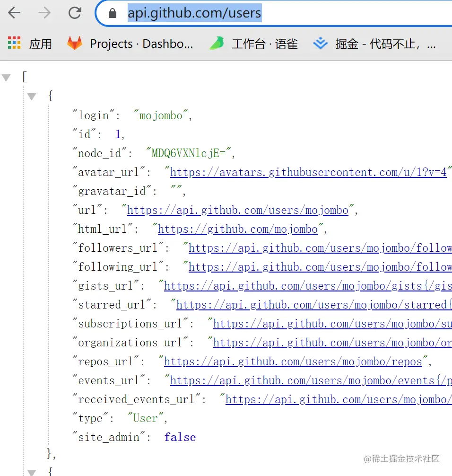Click the "site_admin" key
452x476 pixels.
pyautogui.click(x=109, y=438)
